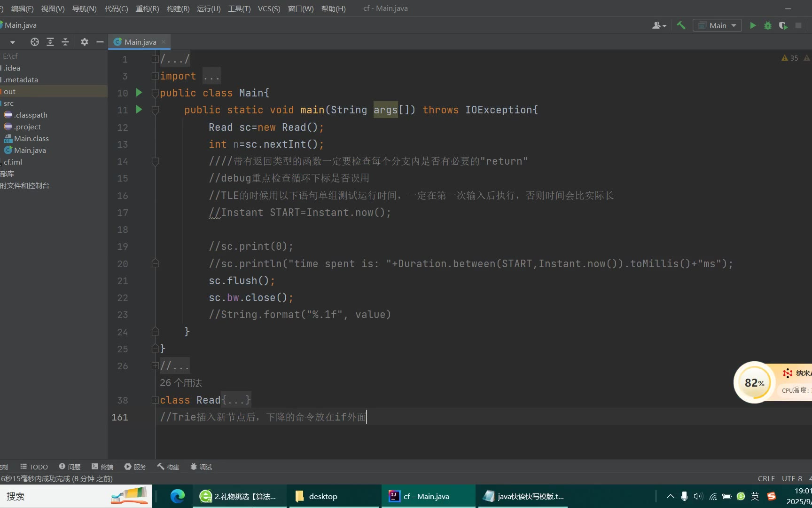This screenshot has height=508, width=812.
Task: Switch to the Main.java editor tab
Action: [x=140, y=42]
